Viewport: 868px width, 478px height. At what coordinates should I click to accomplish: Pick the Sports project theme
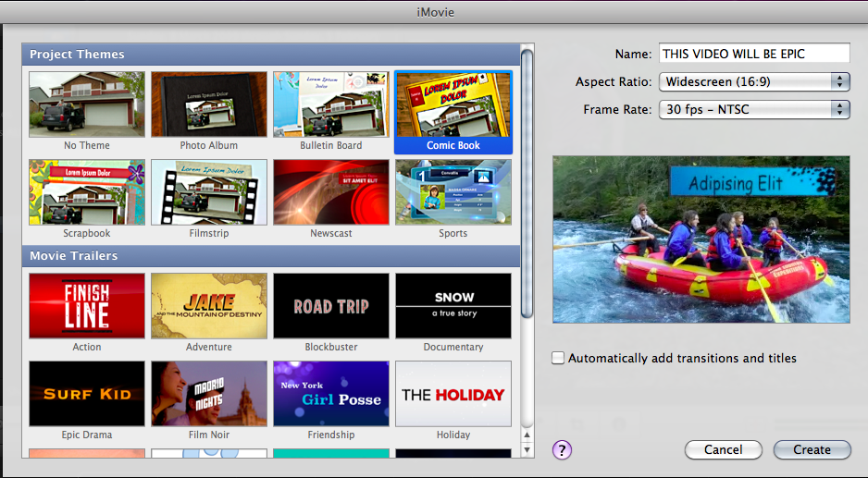tap(453, 192)
